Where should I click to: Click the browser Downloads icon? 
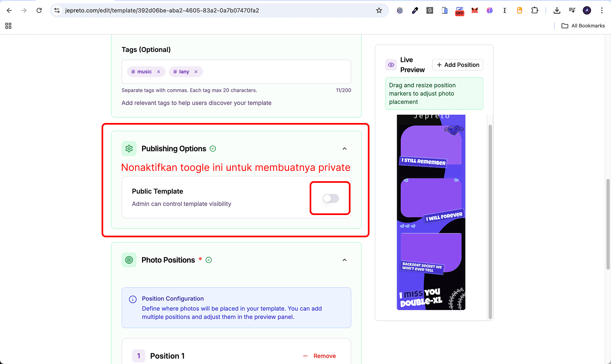click(x=557, y=10)
